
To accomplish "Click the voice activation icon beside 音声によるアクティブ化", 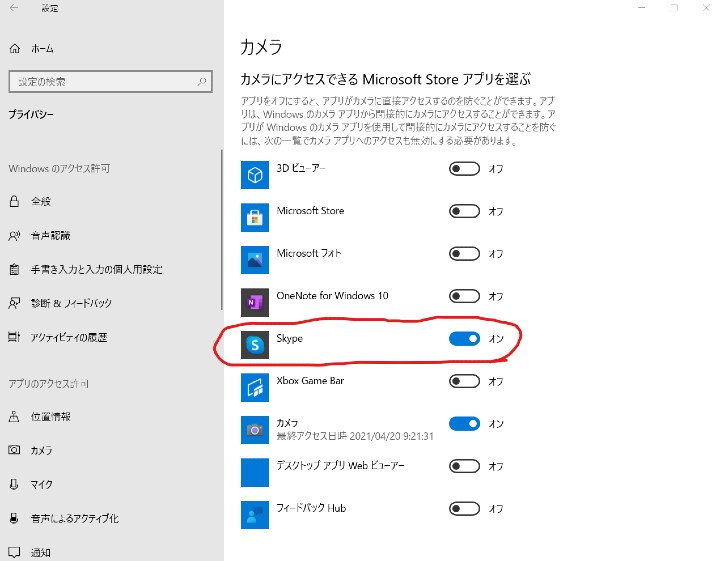I will click(14, 518).
